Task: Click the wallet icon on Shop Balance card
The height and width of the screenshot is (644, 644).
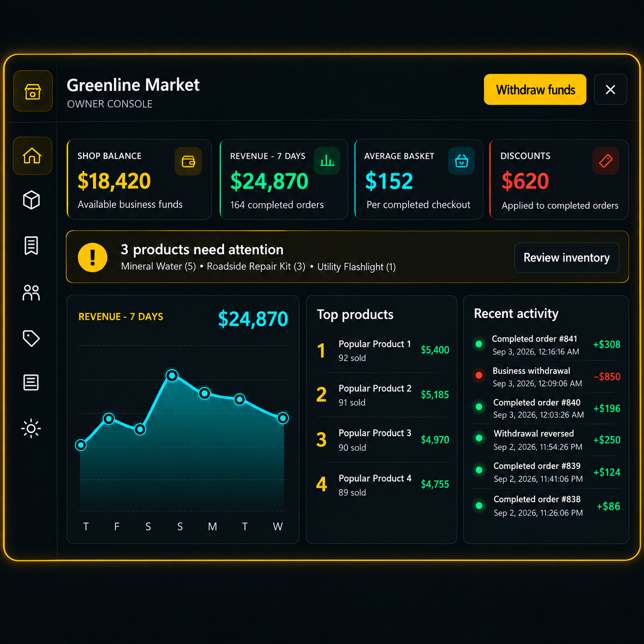Action: tap(188, 162)
